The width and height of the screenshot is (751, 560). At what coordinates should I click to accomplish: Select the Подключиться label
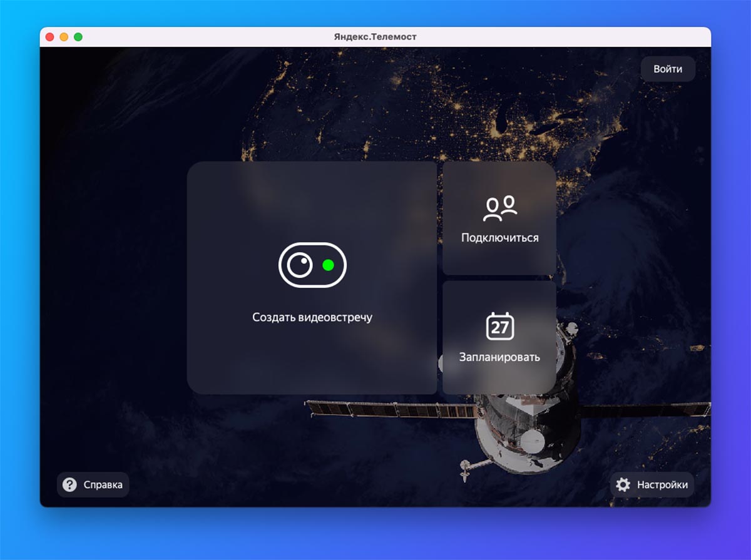pyautogui.click(x=499, y=238)
